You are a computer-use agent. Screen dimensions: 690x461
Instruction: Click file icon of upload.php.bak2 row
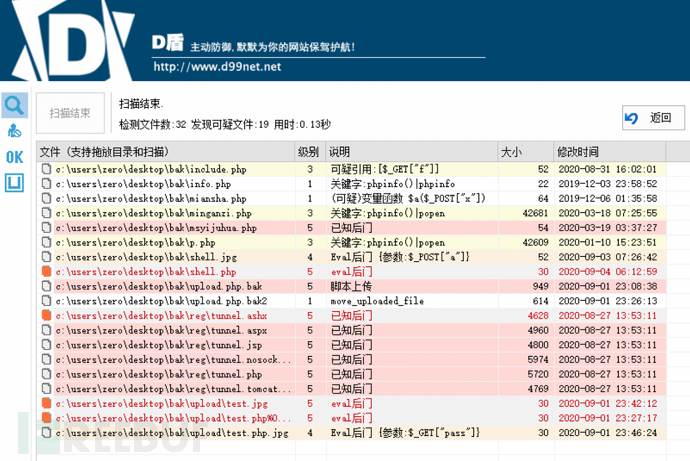click(x=46, y=301)
